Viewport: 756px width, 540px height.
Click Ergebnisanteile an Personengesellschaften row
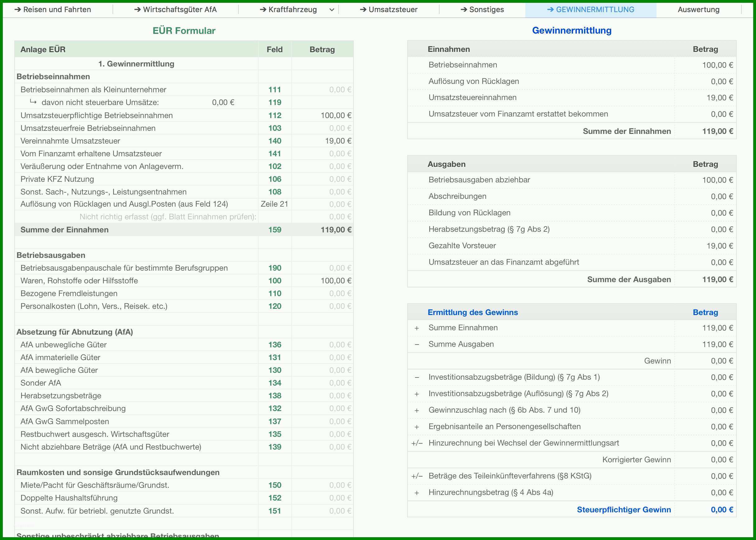[x=572, y=427]
